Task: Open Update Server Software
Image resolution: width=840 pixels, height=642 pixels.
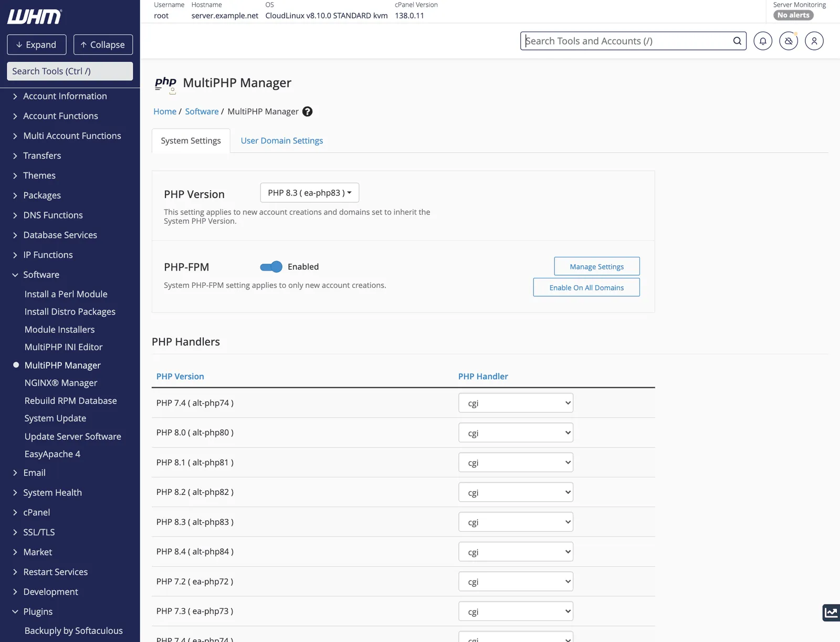Action: [x=72, y=437]
